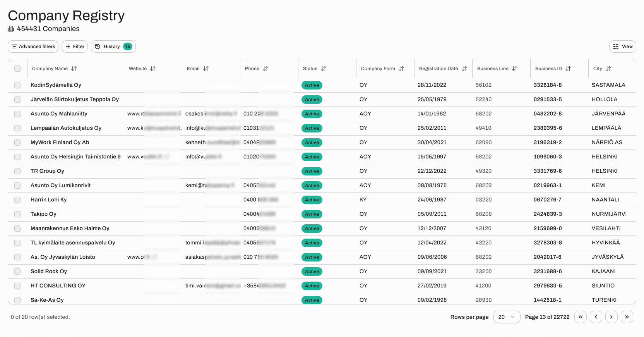Open the View options menu
This screenshot has width=644, height=337.
click(x=623, y=46)
